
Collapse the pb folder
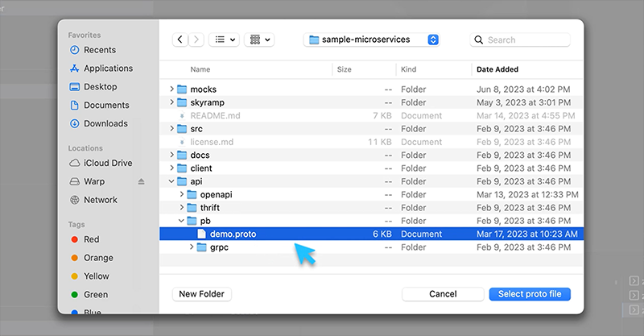tap(182, 221)
